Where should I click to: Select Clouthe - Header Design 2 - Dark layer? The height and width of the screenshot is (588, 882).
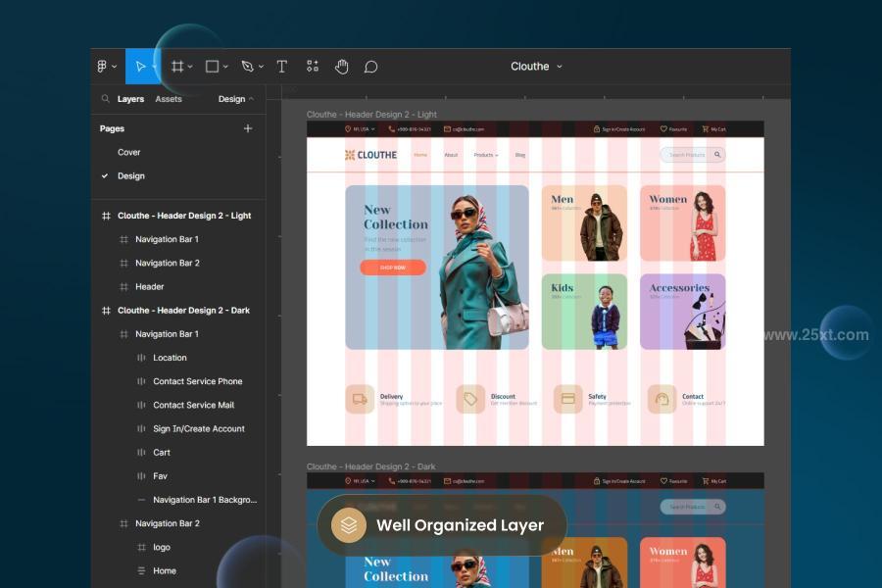coord(183,310)
